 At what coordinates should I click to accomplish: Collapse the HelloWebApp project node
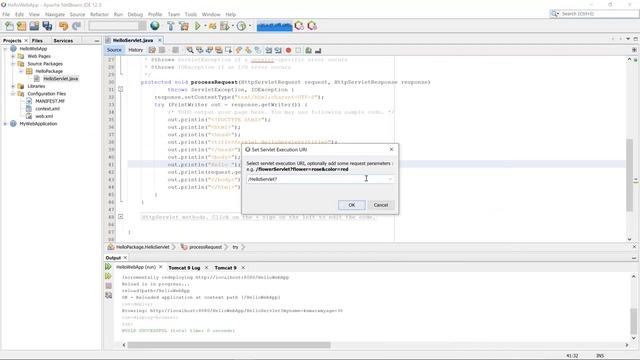coord(5,49)
